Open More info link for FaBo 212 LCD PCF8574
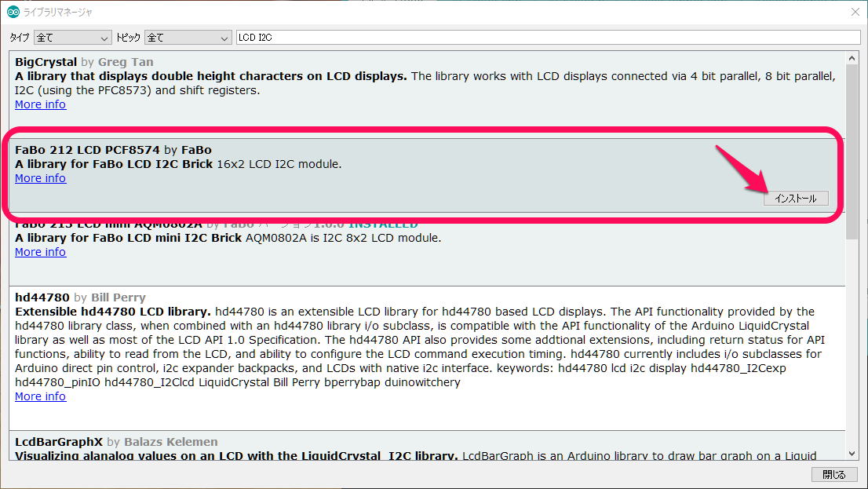The height and width of the screenshot is (489, 868). (40, 178)
